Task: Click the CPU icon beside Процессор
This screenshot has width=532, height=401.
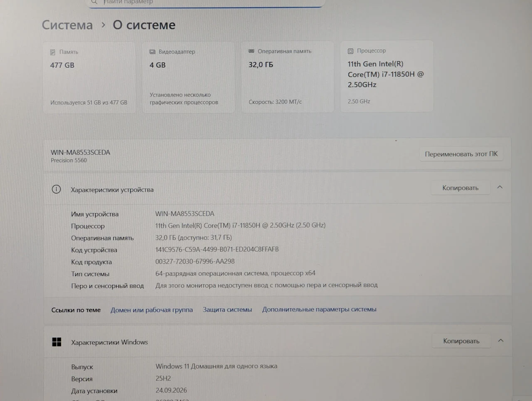Action: 350,51
